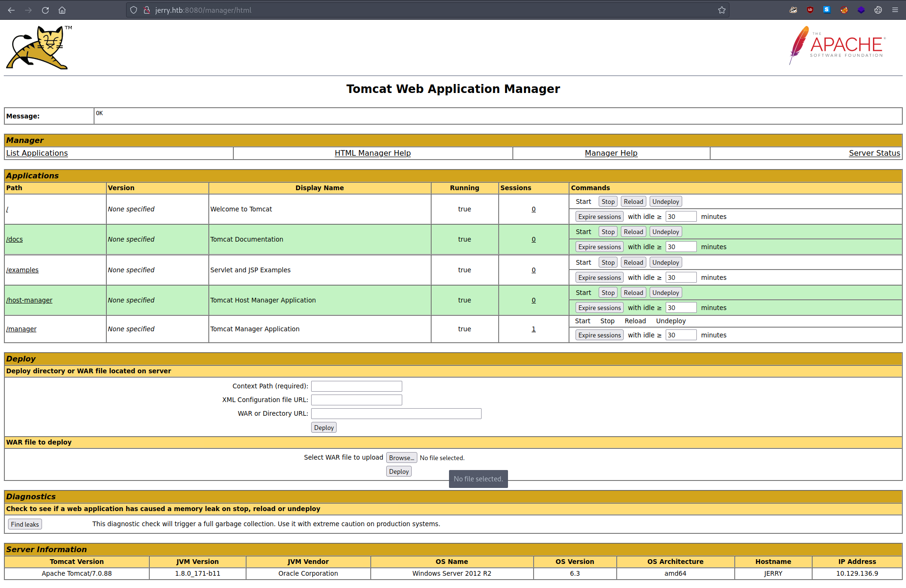Image resolution: width=906 pixels, height=588 pixels.
Task: View sessions count for /manager
Action: (x=533, y=329)
